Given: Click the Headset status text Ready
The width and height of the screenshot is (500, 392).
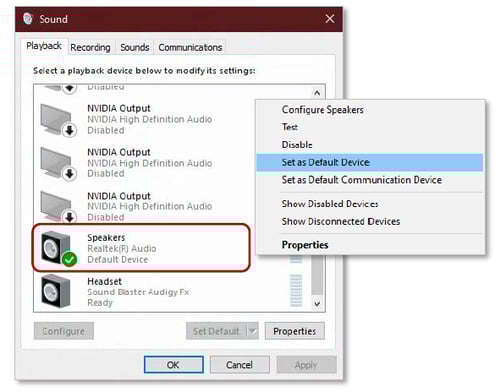Looking at the screenshot, I should tap(100, 303).
